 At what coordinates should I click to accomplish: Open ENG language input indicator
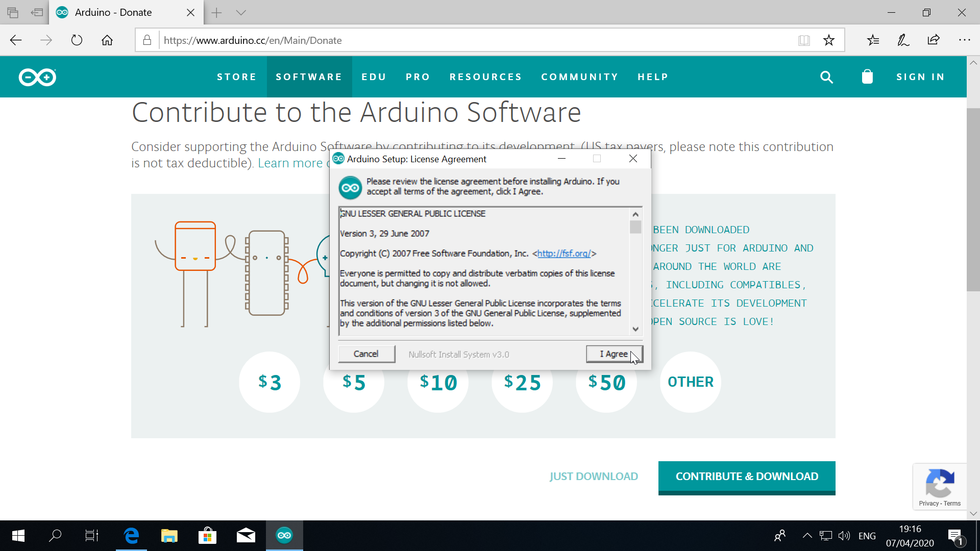pos(867,536)
